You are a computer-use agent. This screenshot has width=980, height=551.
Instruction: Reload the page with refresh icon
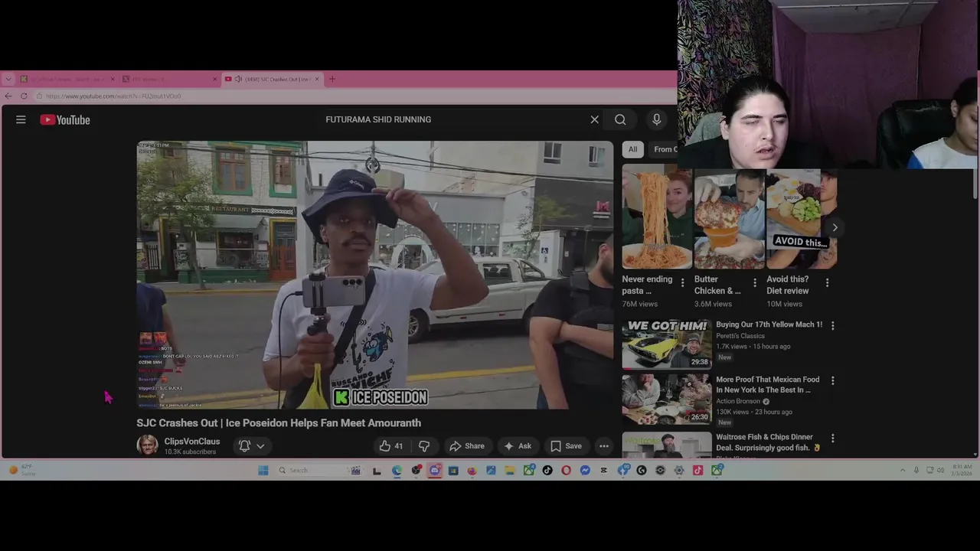[24, 96]
